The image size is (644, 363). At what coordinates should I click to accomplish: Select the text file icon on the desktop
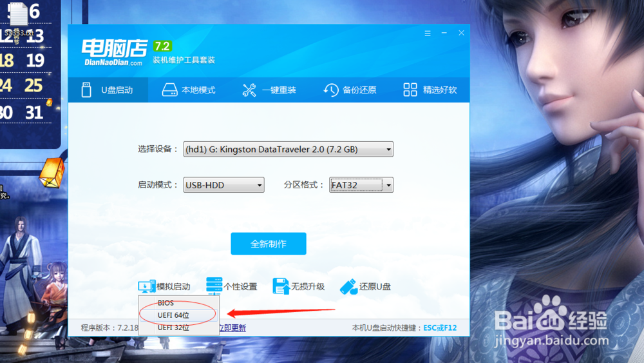click(19, 18)
